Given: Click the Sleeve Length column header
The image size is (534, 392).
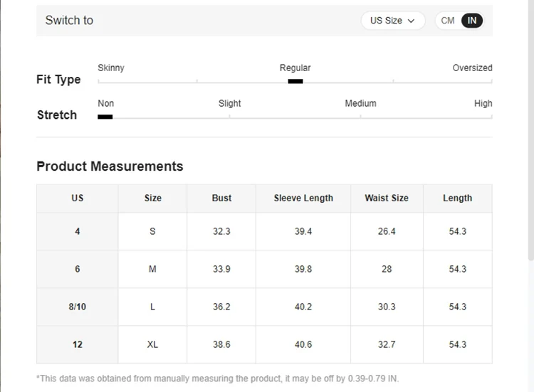Looking at the screenshot, I should click(303, 198).
